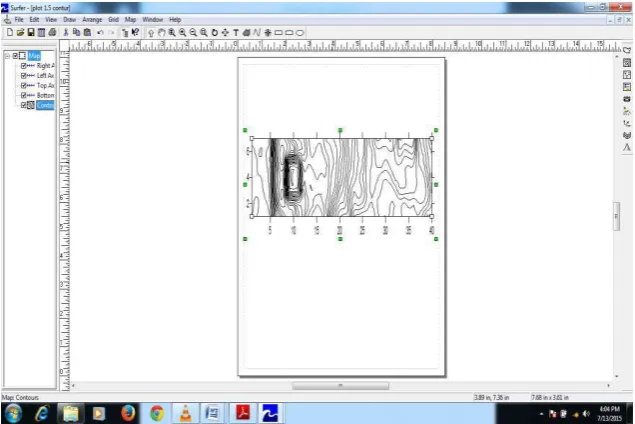Click the horizontal scrollbar thumb
635x424 pixels.
click(340, 386)
